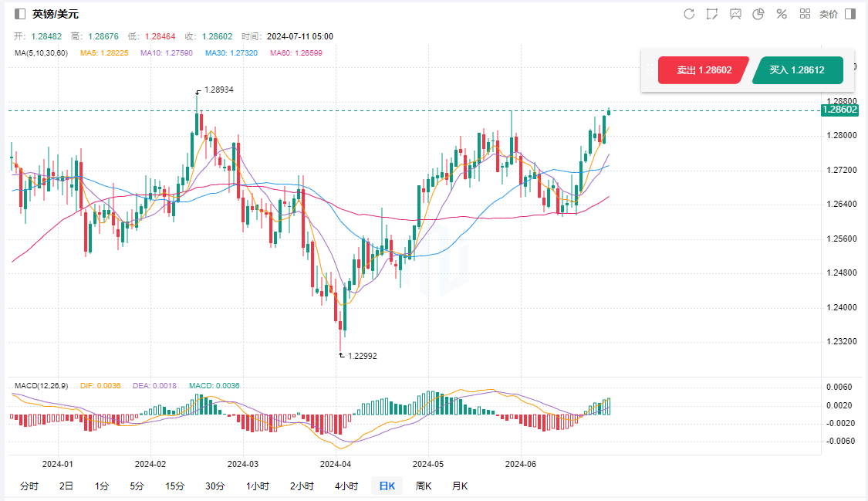Switch to the 分时 timeframe tab
868x501 pixels.
29,486
